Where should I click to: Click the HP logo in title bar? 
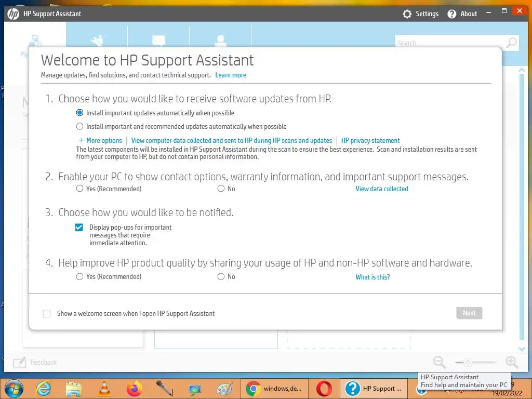click(13, 14)
